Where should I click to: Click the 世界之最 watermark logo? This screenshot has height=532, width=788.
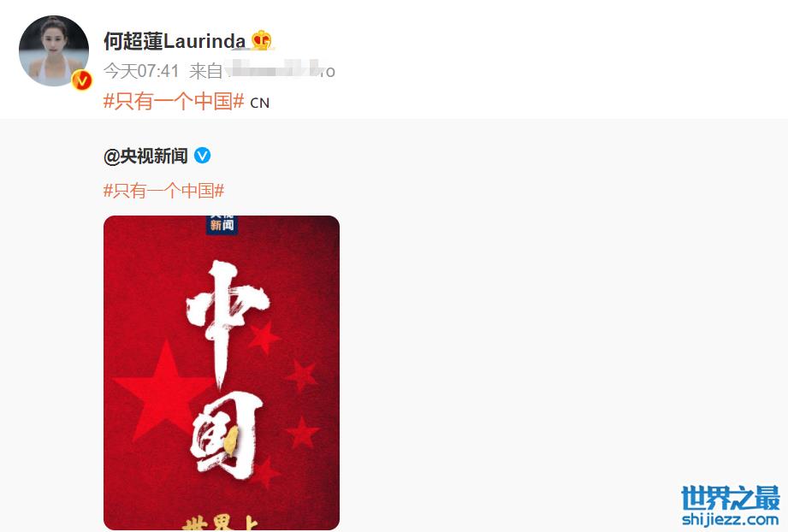tap(730, 498)
